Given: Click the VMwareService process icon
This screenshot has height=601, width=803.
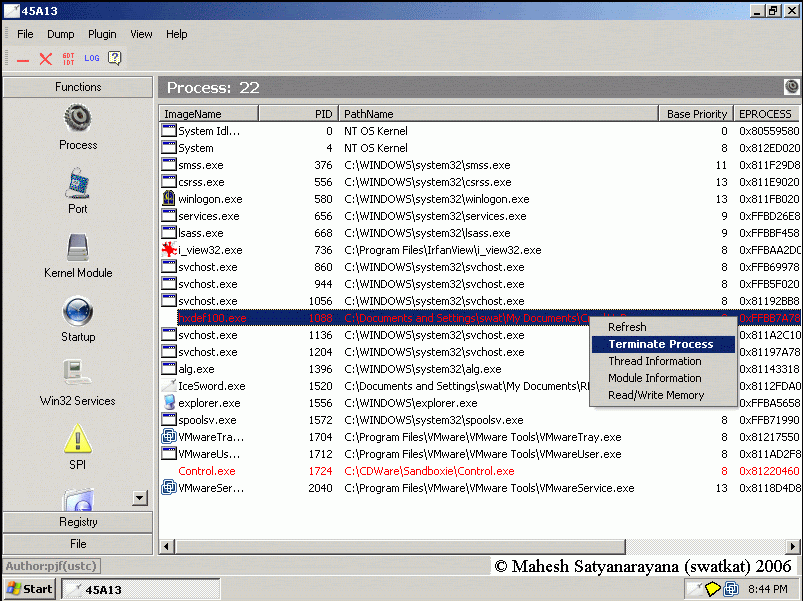Looking at the screenshot, I should click(168, 487).
